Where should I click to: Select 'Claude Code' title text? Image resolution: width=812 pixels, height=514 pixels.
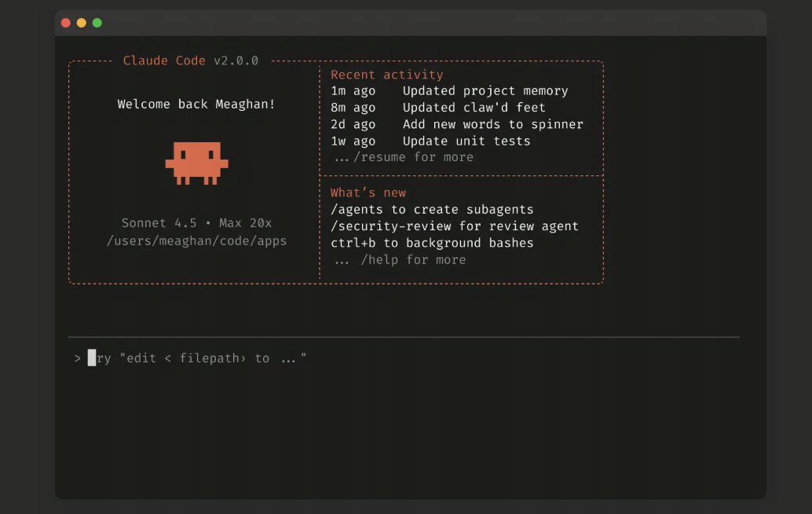click(164, 61)
